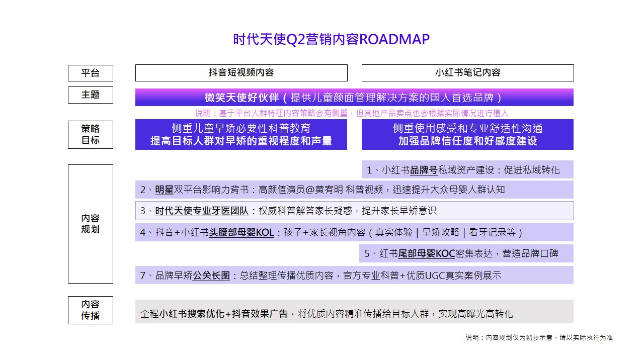Click item 4 抖音+小红书头腰部母婴KOL
Screen dimensions: 644x362
[354, 232]
